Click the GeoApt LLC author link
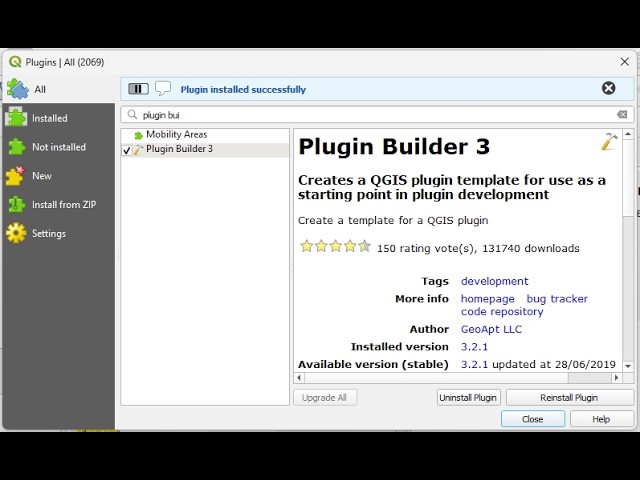640x480 pixels. click(x=491, y=329)
